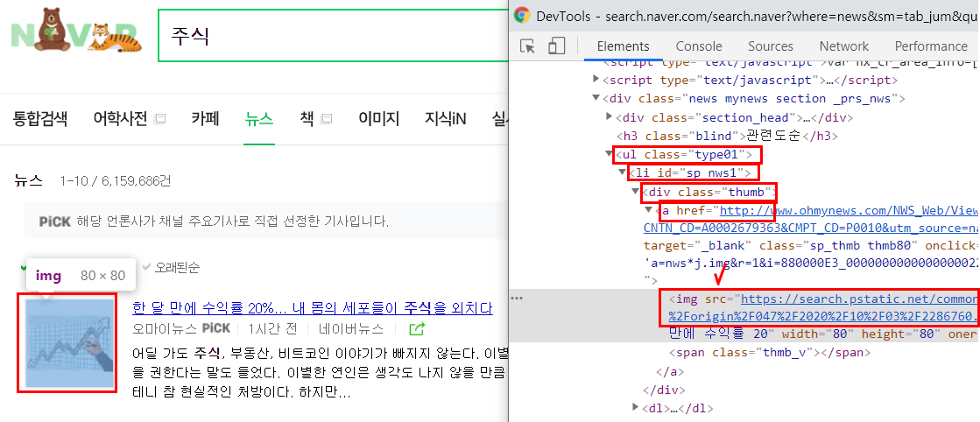The height and width of the screenshot is (422, 980).
Task: Open the icon next to 어학사전
Action: tap(160, 118)
